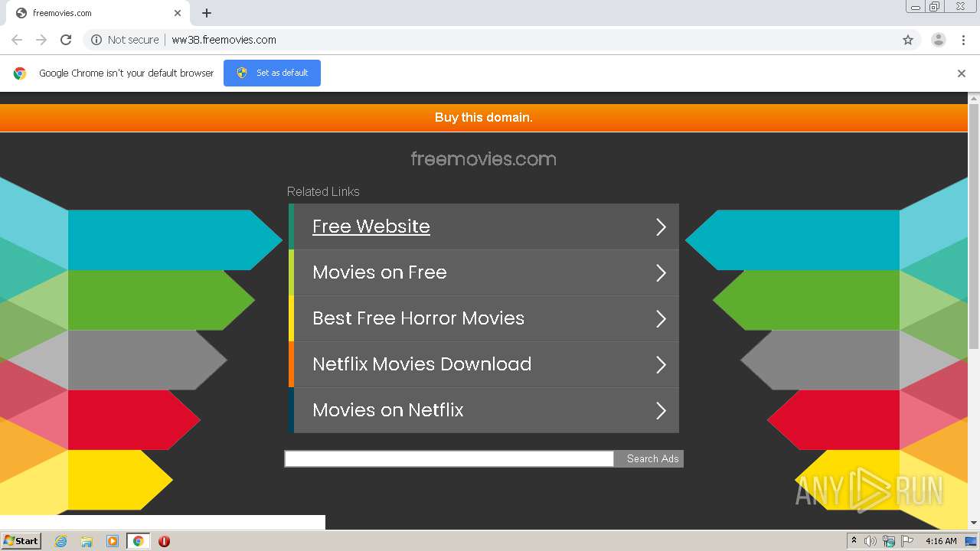Show hidden system tray icons
The width and height of the screenshot is (980, 551).
click(854, 541)
